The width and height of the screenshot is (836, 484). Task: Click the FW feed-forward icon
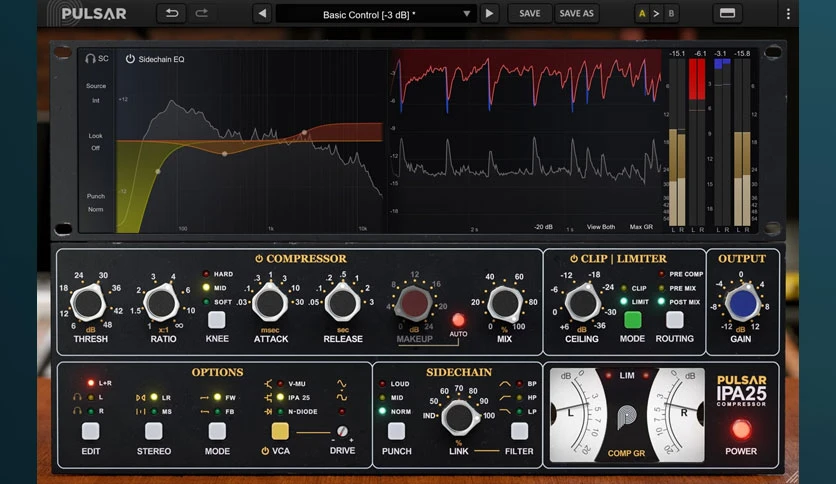coord(205,398)
